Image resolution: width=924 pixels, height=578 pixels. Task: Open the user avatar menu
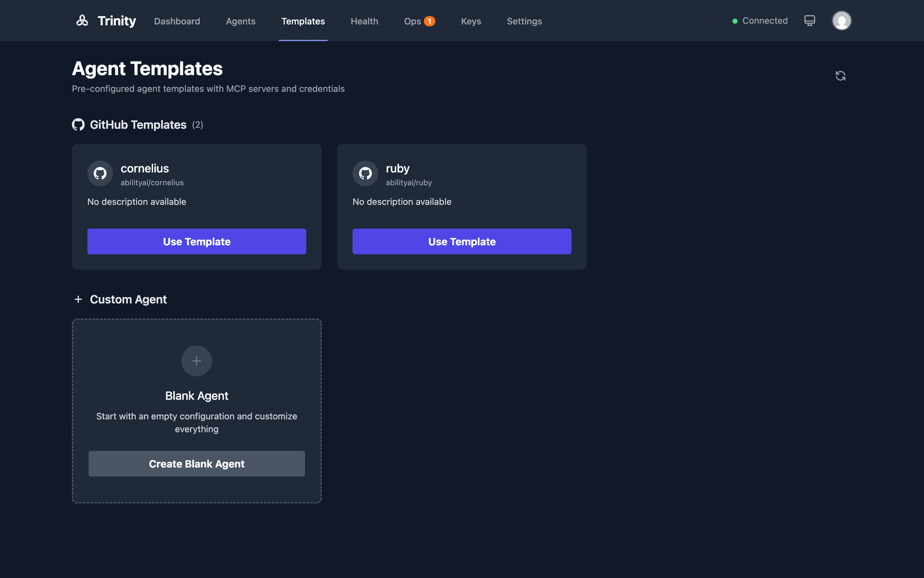click(841, 20)
